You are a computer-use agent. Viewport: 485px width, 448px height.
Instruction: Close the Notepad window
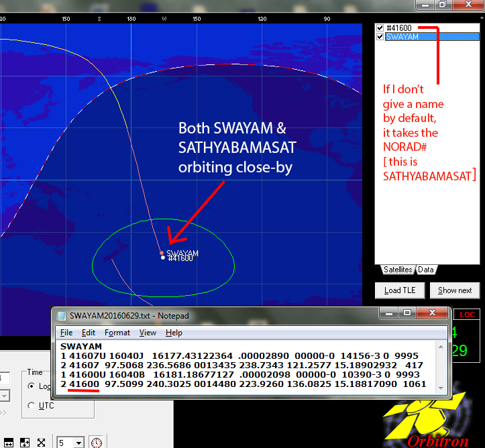(x=432, y=313)
